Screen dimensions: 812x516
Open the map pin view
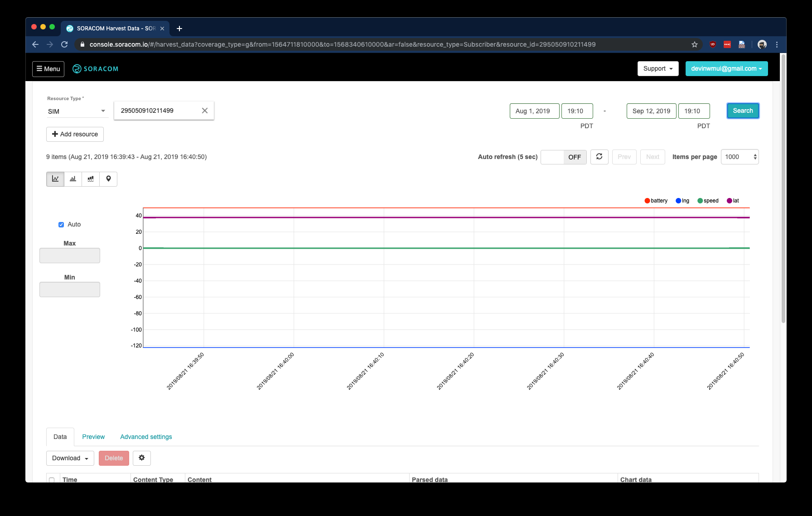(108, 179)
